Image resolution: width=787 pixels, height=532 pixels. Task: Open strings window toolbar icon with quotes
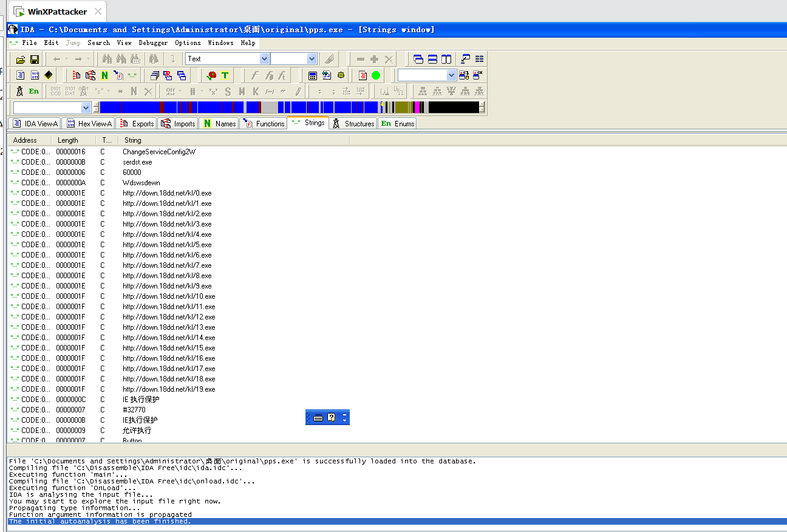(x=132, y=75)
